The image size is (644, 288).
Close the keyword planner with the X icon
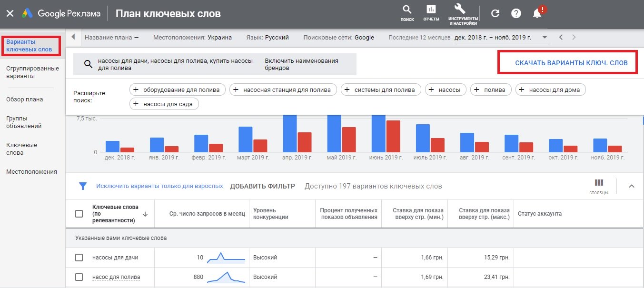(10, 13)
